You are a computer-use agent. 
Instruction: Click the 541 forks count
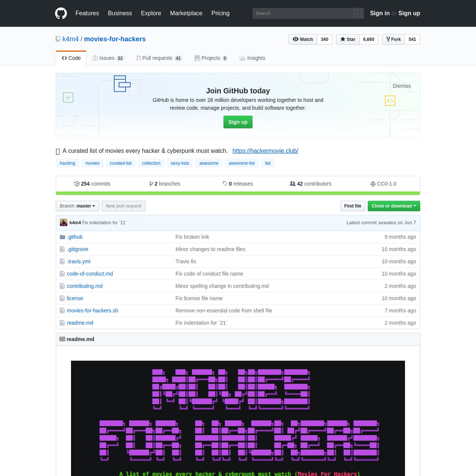(x=412, y=39)
